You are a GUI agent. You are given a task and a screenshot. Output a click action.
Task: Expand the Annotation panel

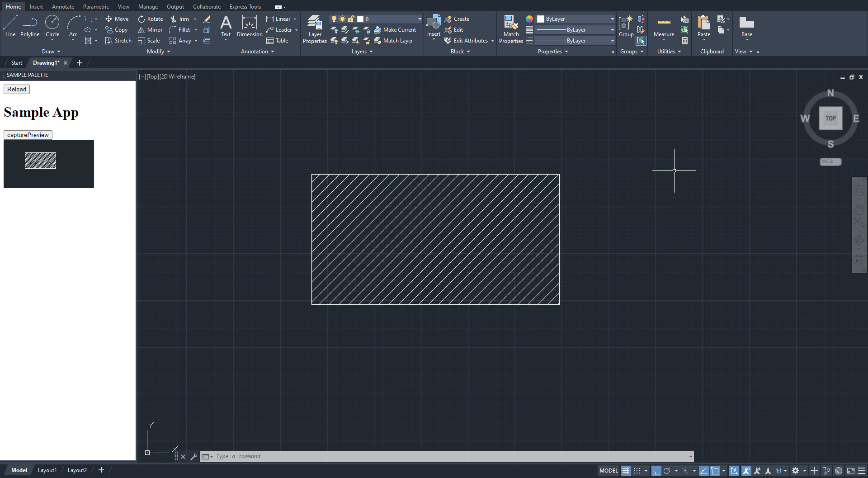click(x=258, y=52)
